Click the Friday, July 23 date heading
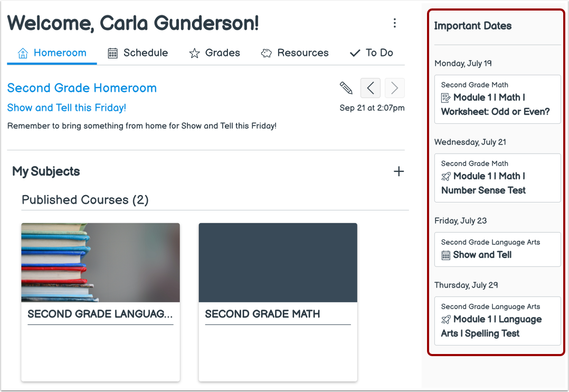569x392 pixels. [460, 221]
